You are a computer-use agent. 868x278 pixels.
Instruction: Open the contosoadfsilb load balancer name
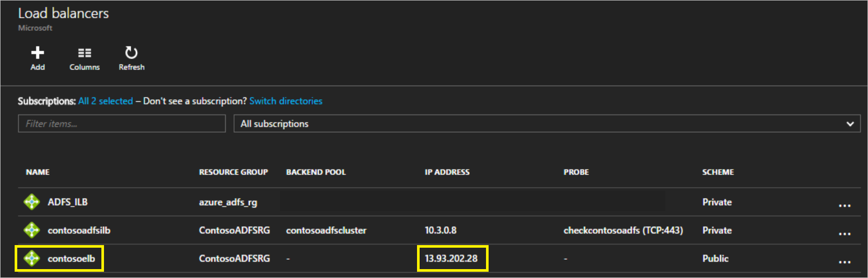pos(79,230)
